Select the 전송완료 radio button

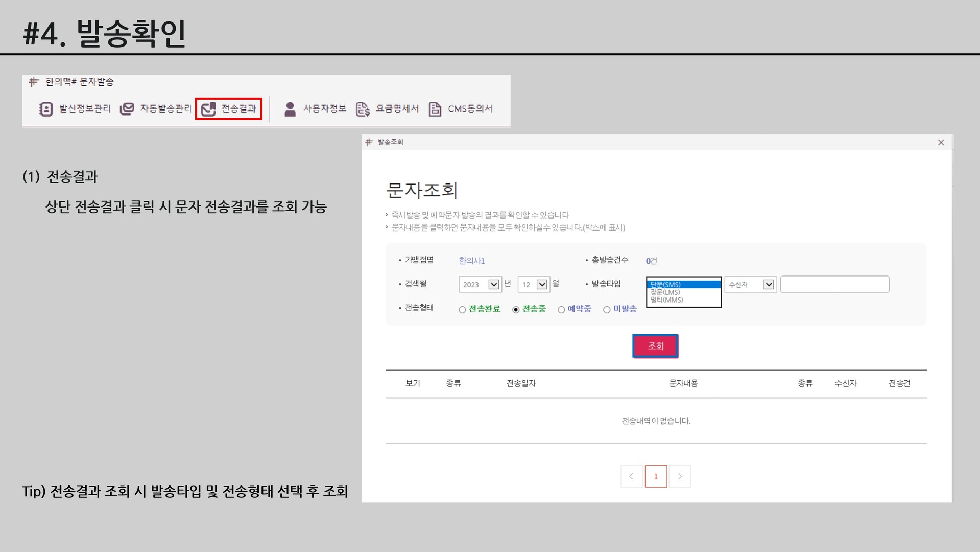pos(462,310)
